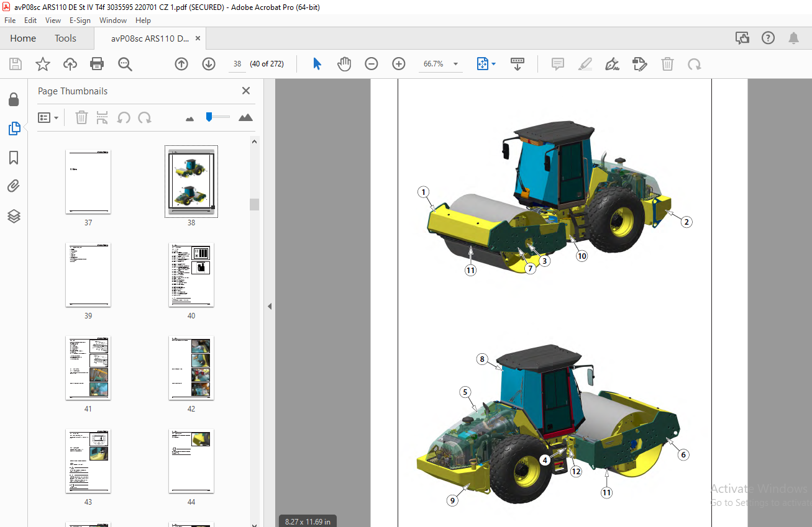Click the stamp tool icon
Viewport: 812px width, 527px height.
point(640,64)
